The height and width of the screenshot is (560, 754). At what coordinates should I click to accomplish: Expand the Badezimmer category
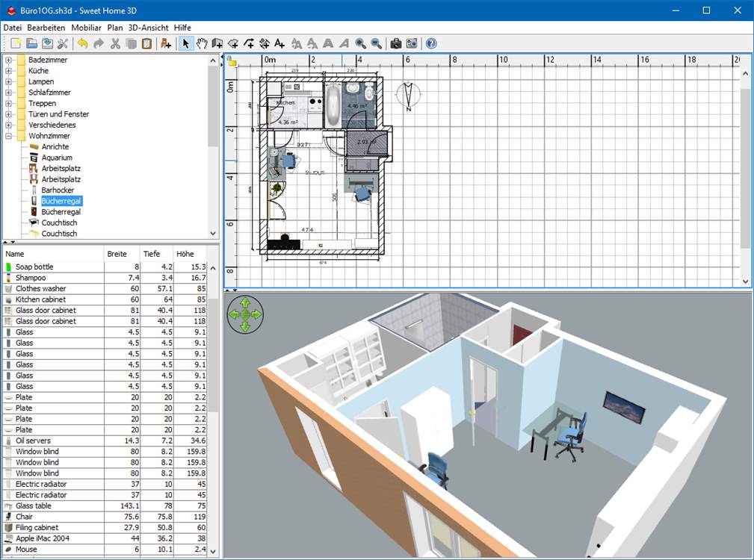8,60
